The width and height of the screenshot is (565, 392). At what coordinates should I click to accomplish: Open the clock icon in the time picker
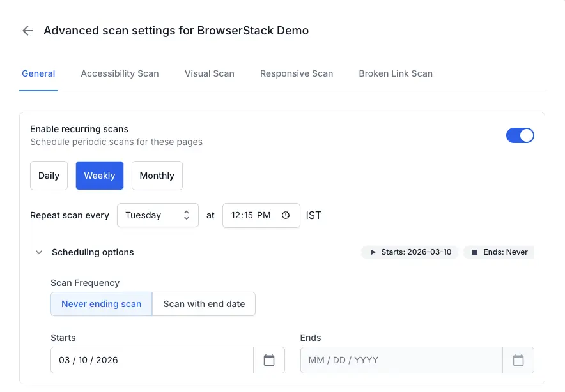pos(286,215)
